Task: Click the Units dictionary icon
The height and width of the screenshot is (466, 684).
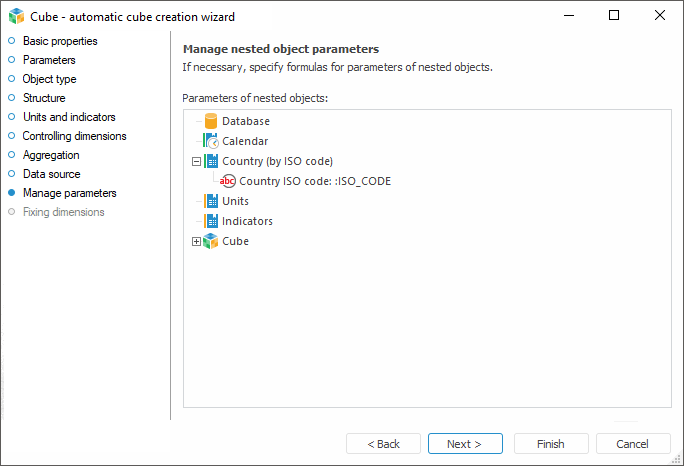Action: click(x=210, y=201)
